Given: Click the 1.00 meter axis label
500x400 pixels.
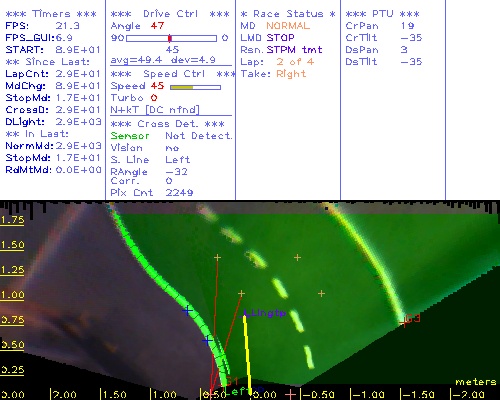Looking at the screenshot, I should (12, 295).
